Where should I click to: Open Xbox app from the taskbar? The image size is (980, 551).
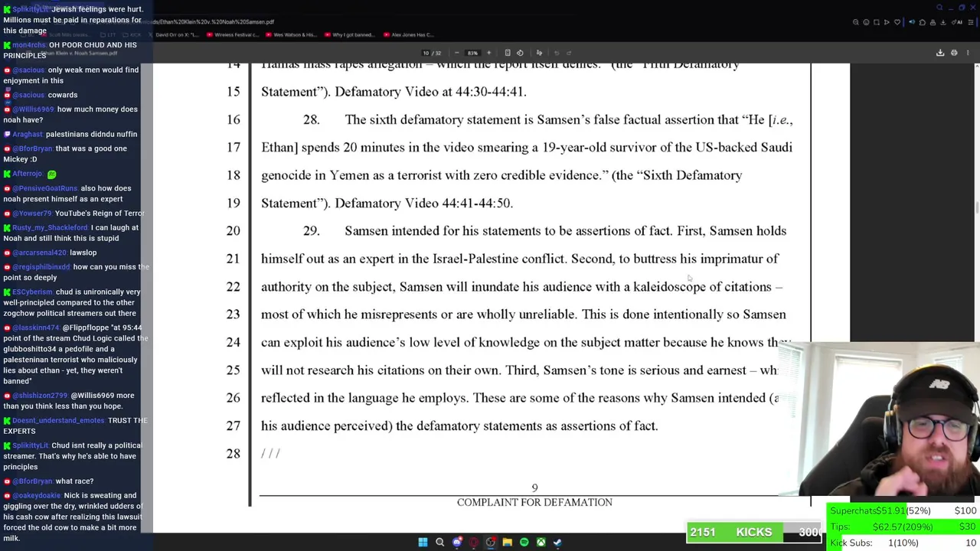541,543
